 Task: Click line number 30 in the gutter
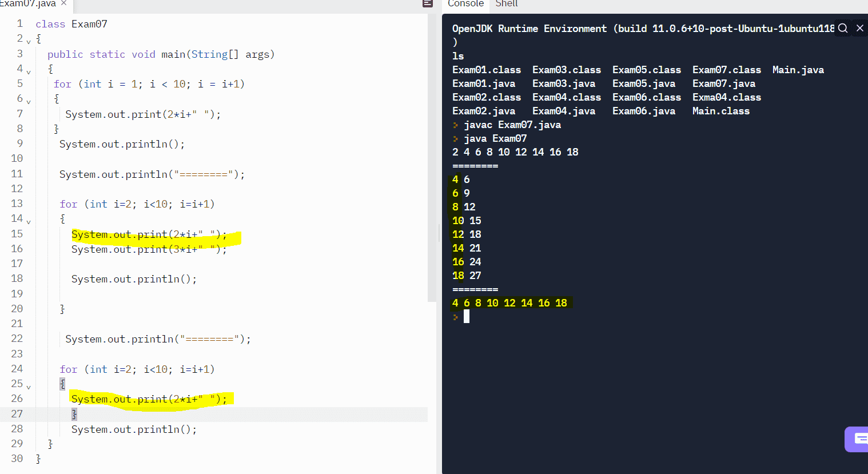tap(17, 459)
